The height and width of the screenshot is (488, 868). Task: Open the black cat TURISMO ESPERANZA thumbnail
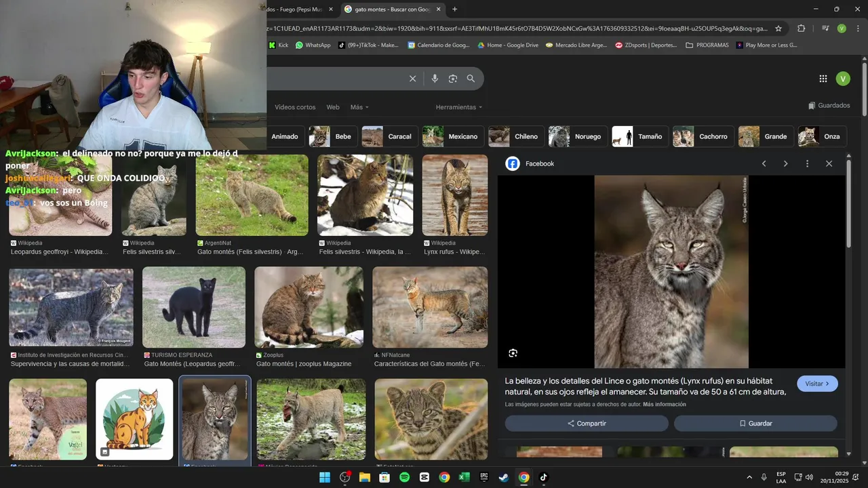[194, 307]
